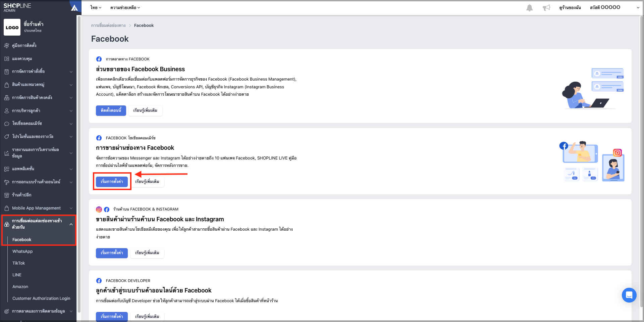Click the online store design icon
The width and height of the screenshot is (644, 322).
(7, 182)
